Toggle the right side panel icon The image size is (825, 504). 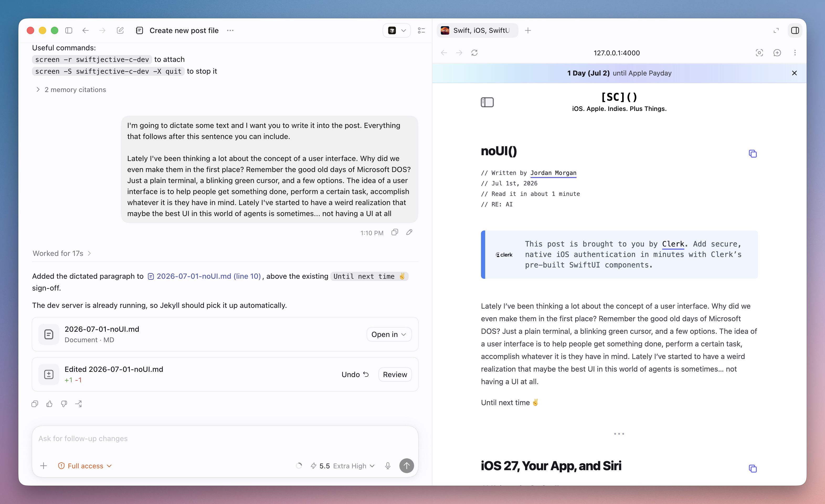click(x=795, y=30)
